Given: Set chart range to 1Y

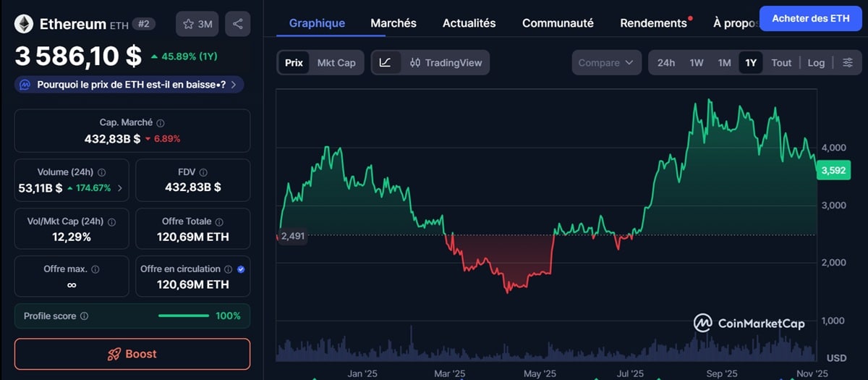Looking at the screenshot, I should coord(751,63).
